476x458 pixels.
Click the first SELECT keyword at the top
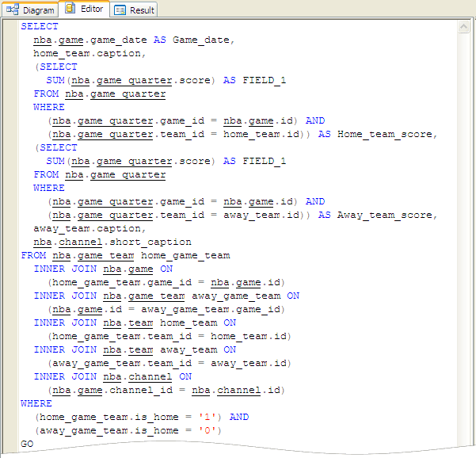[40, 26]
